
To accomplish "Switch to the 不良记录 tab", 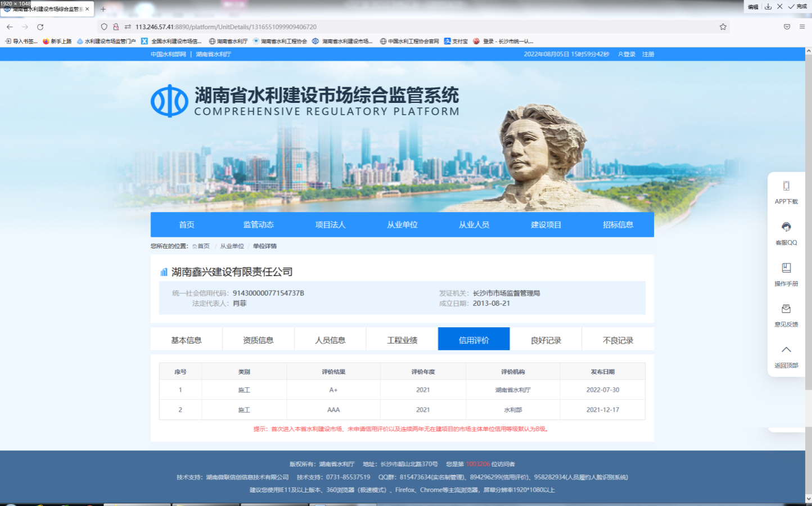I will (617, 340).
